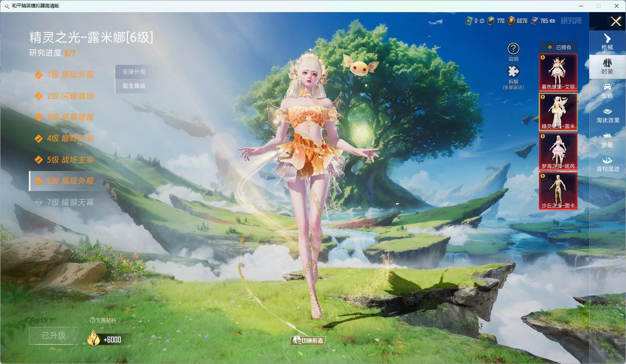Select the 暮色玫影-艾丽 outfit thumbnail
The image size is (626, 364).
point(558,72)
